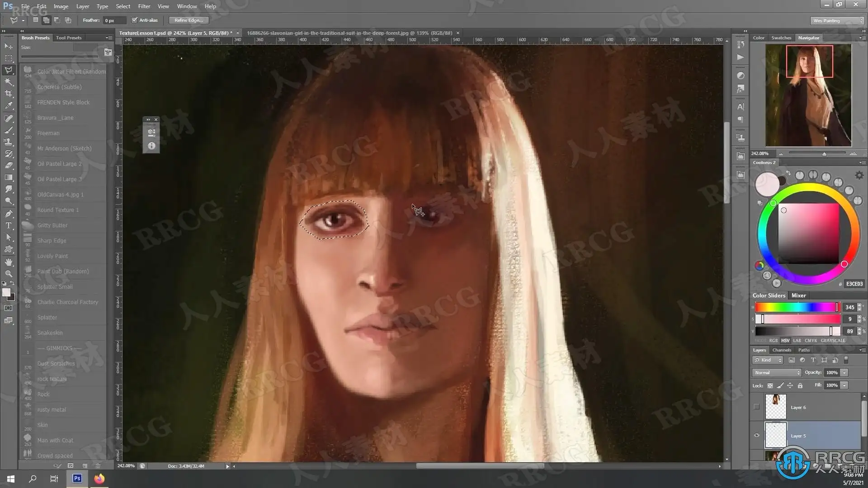The width and height of the screenshot is (868, 488).
Task: Open the Coolorus Mixer tab
Action: tap(798, 295)
